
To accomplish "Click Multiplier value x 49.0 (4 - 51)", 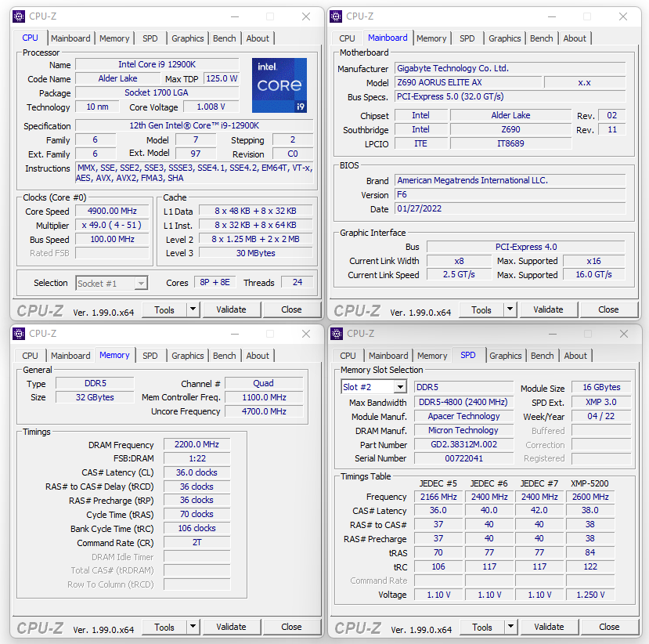I will (112, 225).
